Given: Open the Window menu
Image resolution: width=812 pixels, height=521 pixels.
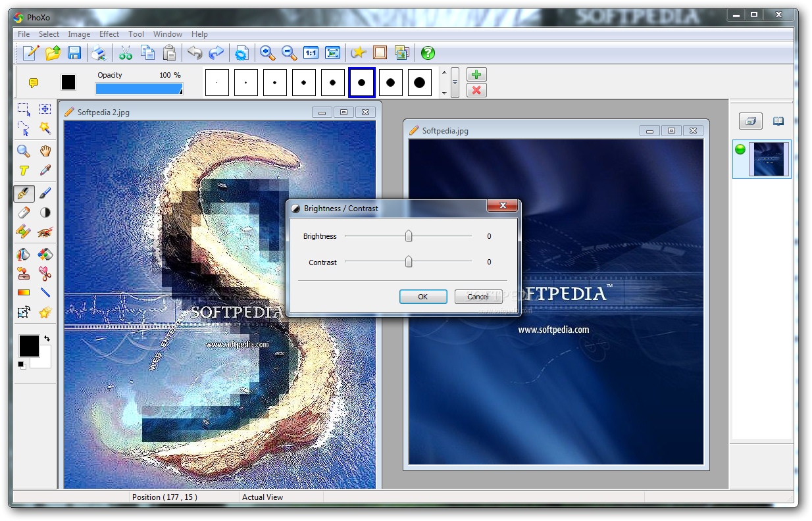Looking at the screenshot, I should tap(168, 34).
